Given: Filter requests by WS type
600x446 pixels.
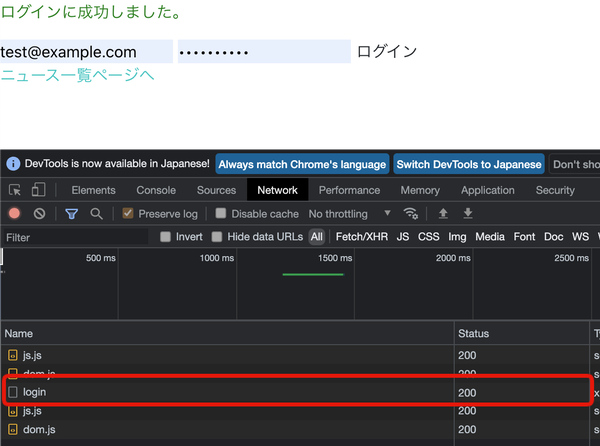Looking at the screenshot, I should [580, 237].
